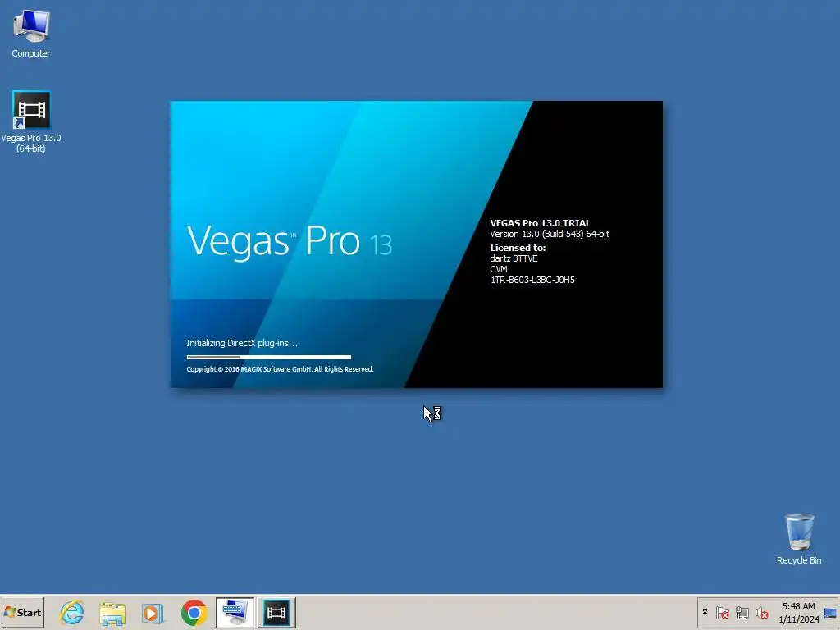Open the Computer desktop icon
Screen dimensions: 840x630
click(x=31, y=33)
